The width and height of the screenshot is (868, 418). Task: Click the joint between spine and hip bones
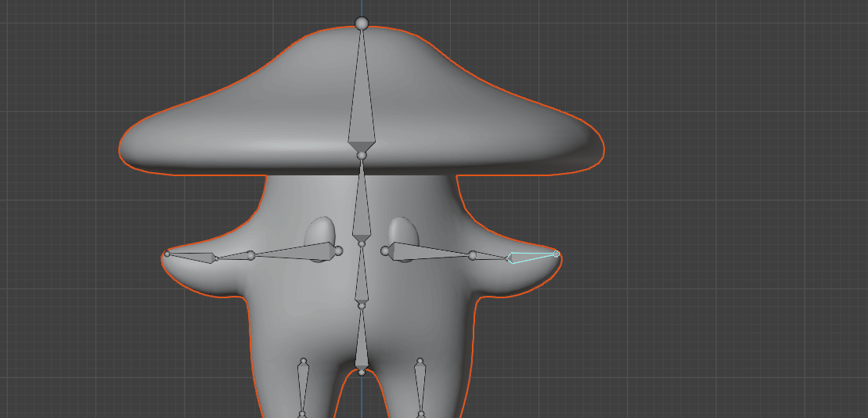(x=362, y=307)
